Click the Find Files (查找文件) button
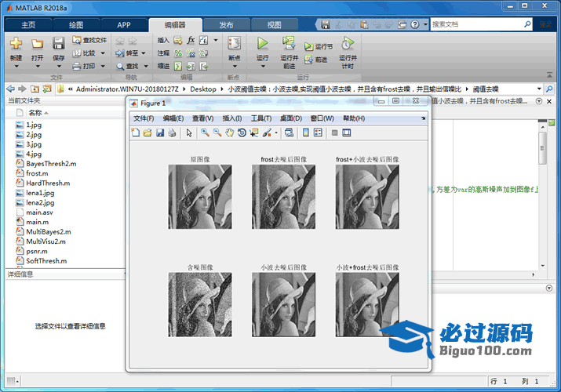Image resolution: width=561 pixels, height=392 pixels. pyautogui.click(x=89, y=40)
